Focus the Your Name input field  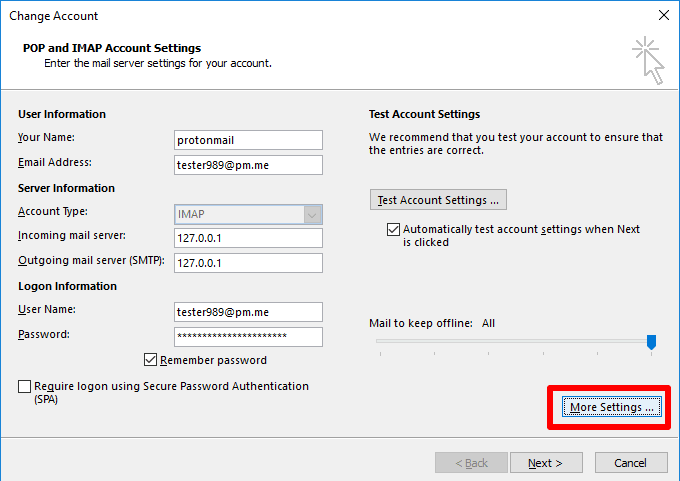point(248,140)
